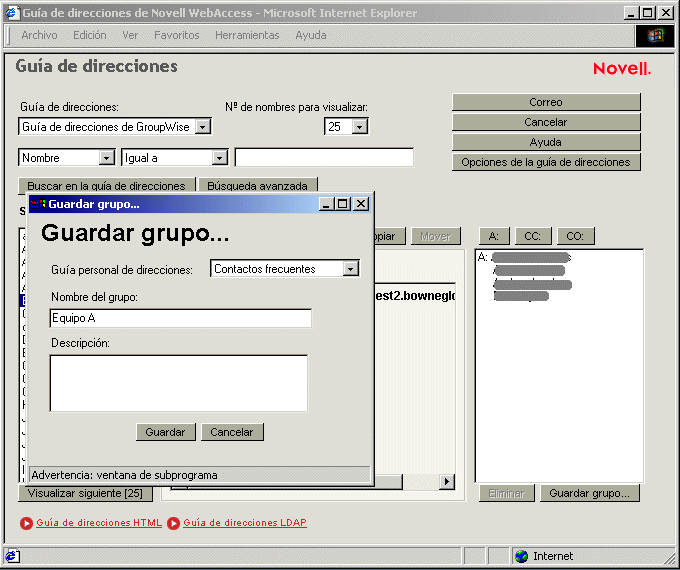This screenshot has height=570, width=680.
Task: Click the red arrow icon beside Guía de direcciones LDAP
Action: pyautogui.click(x=173, y=523)
